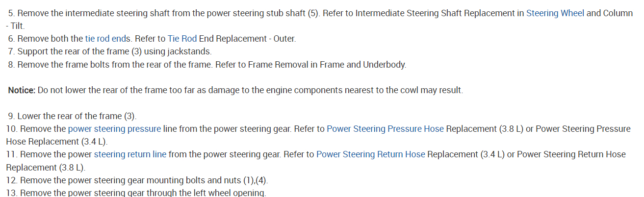This screenshot has width=644, height=197.
Task: Click the 'steering return line' link
Action: tap(130, 154)
